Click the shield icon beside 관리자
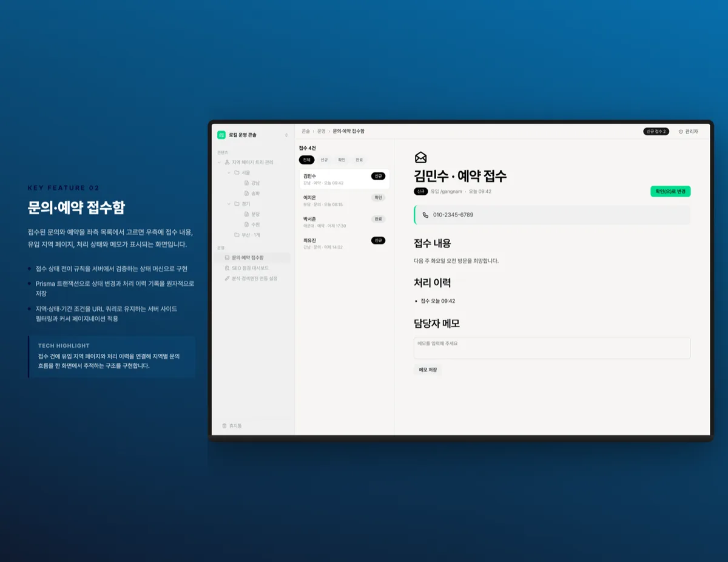Viewport: 728px width, 562px height. [681, 132]
